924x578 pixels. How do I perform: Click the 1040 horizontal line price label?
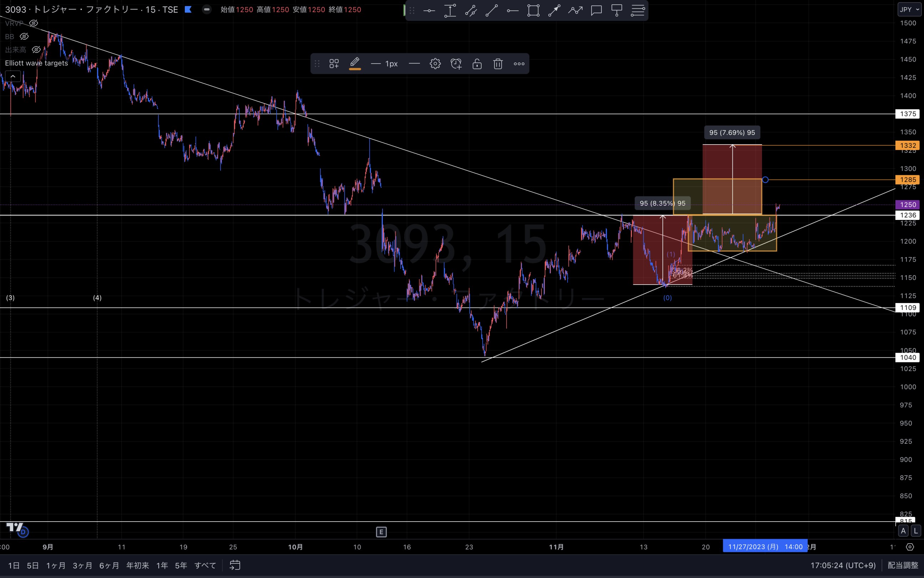point(908,357)
